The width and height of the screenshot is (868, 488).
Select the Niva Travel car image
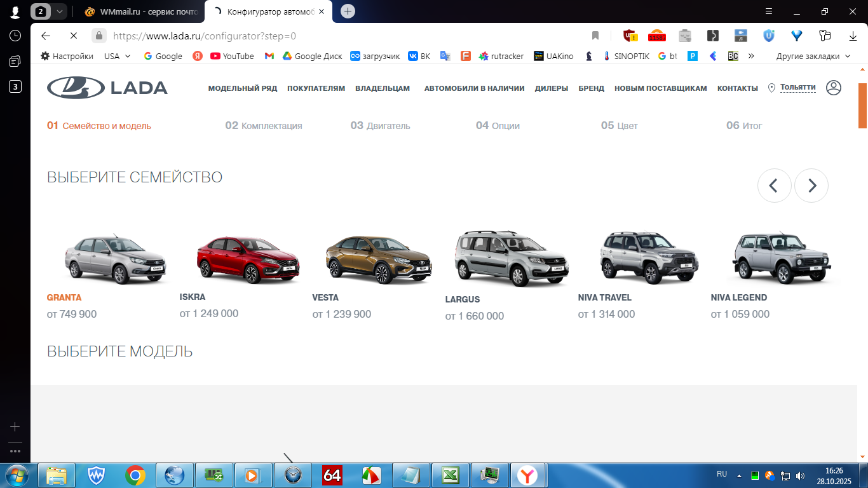click(649, 257)
